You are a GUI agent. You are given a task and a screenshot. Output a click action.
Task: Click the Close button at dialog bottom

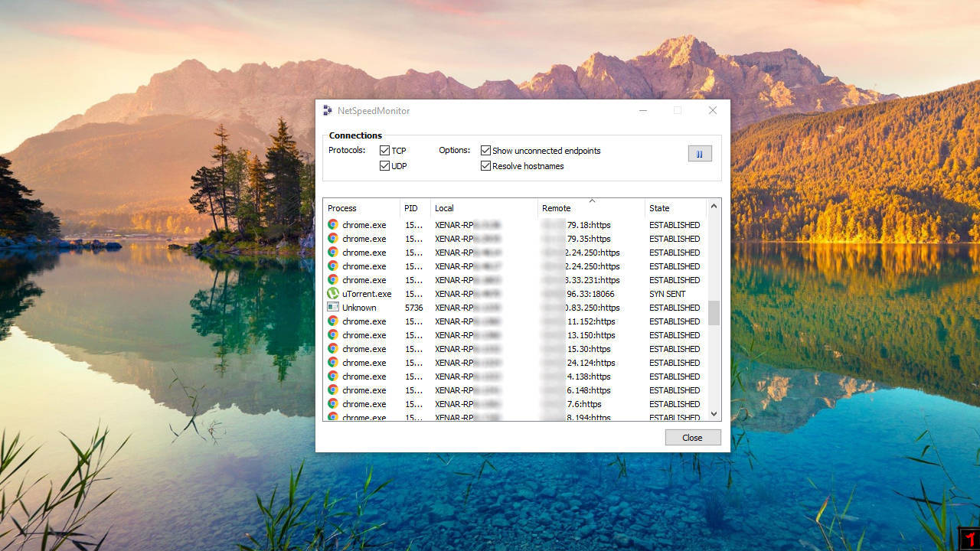click(692, 438)
